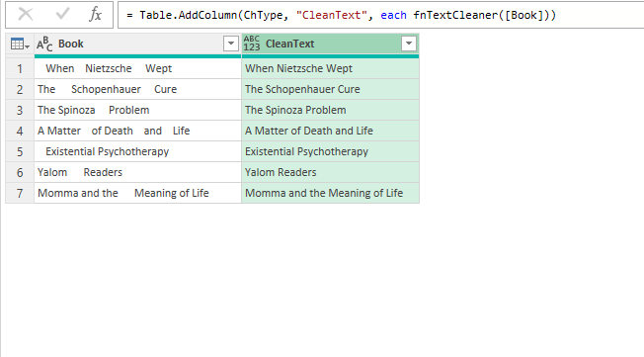Select 'Yalom Readers' CleanText cell

coord(330,172)
